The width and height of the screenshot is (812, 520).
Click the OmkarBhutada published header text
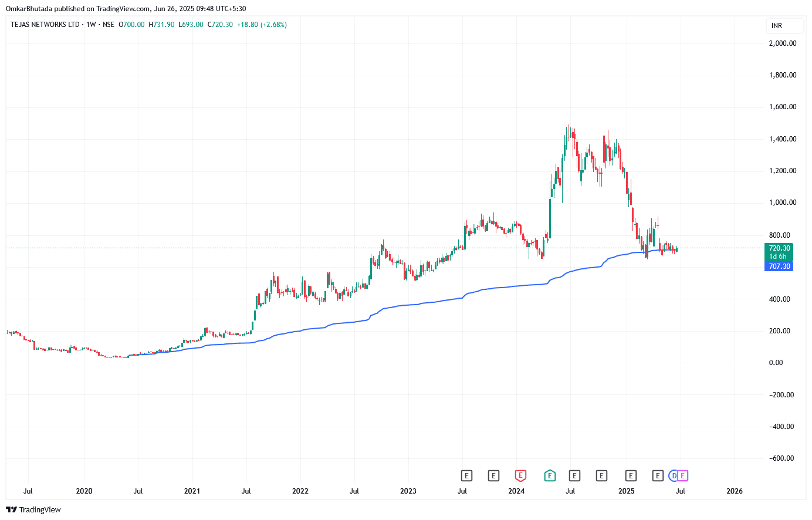[x=126, y=9]
